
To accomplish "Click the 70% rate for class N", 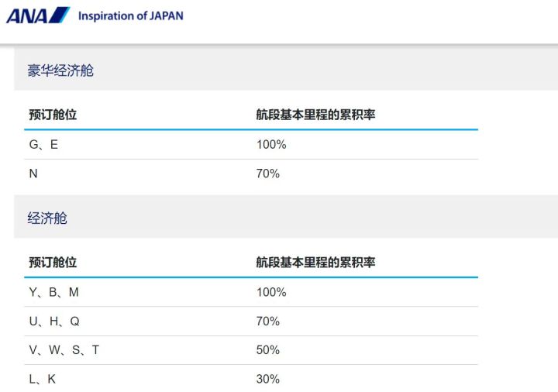I will pyautogui.click(x=267, y=174).
